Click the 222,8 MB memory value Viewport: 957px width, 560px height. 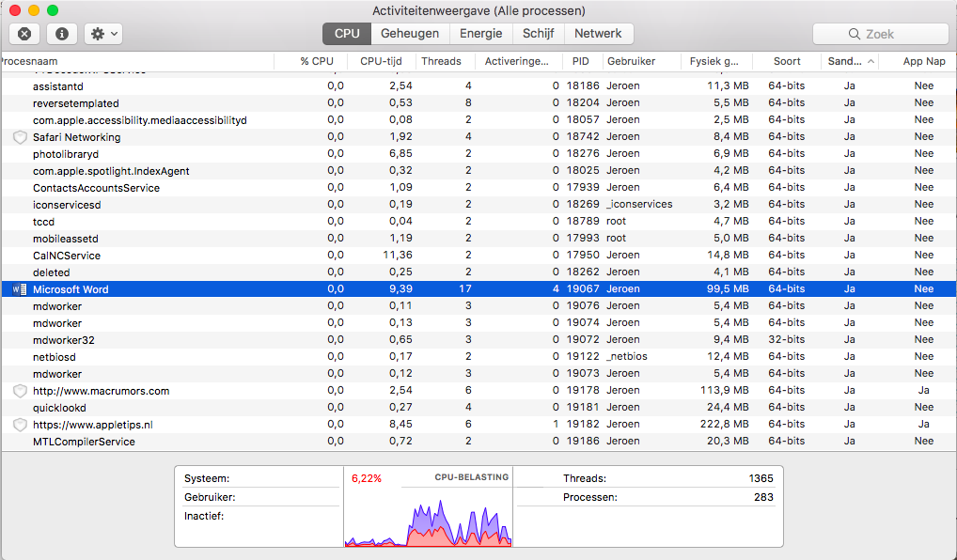725,425
